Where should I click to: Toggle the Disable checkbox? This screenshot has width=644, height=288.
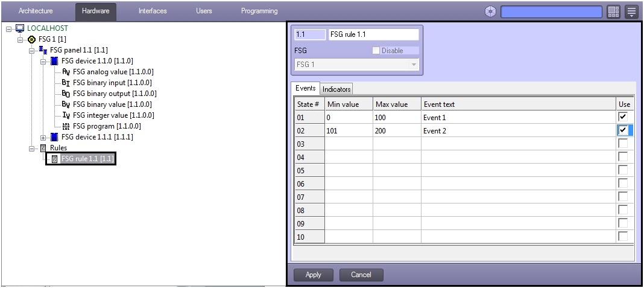[x=376, y=51]
